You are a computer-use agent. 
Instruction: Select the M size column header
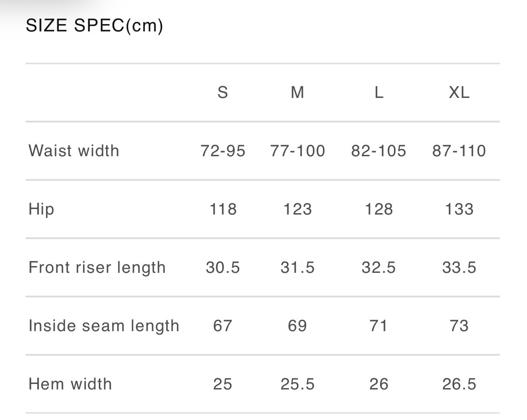297,92
